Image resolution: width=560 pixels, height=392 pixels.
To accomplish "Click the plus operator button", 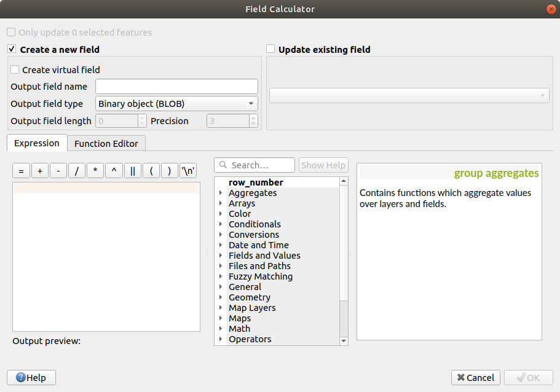I will [39, 171].
